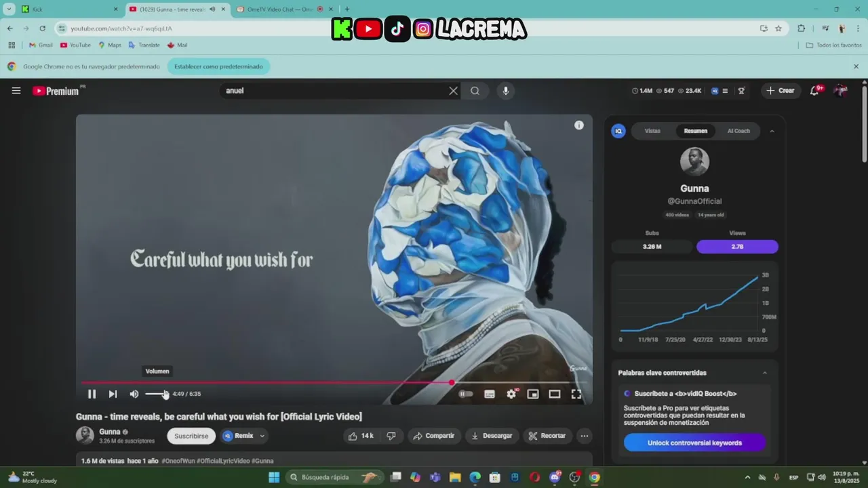Open the Crear button
The image size is (868, 488).
(x=780, y=91)
